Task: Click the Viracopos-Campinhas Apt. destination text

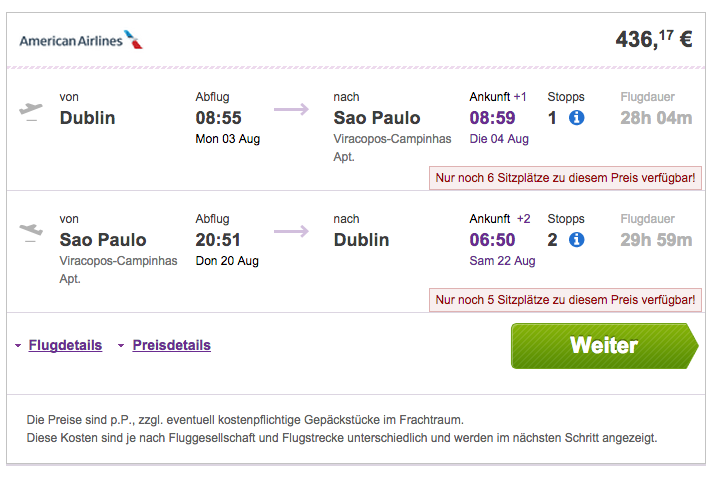Action: [392, 148]
